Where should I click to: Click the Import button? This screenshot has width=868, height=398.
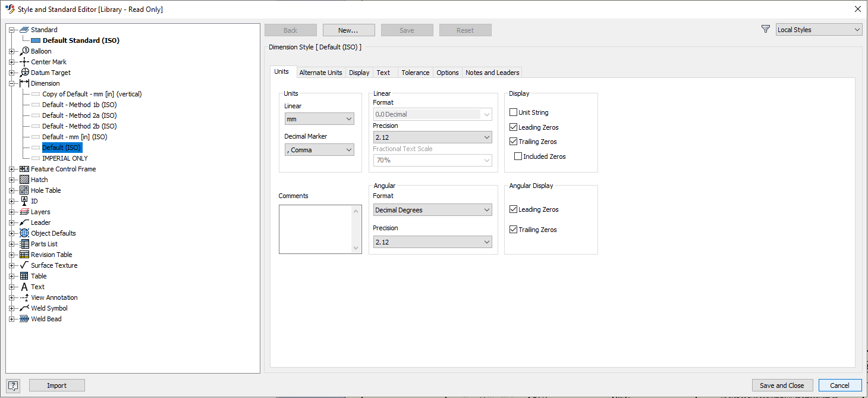tap(56, 385)
